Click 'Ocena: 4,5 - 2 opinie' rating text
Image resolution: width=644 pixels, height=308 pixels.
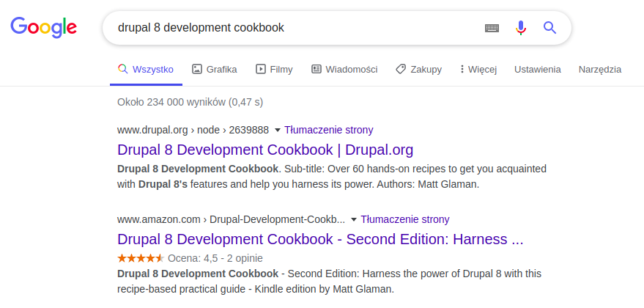click(x=215, y=258)
